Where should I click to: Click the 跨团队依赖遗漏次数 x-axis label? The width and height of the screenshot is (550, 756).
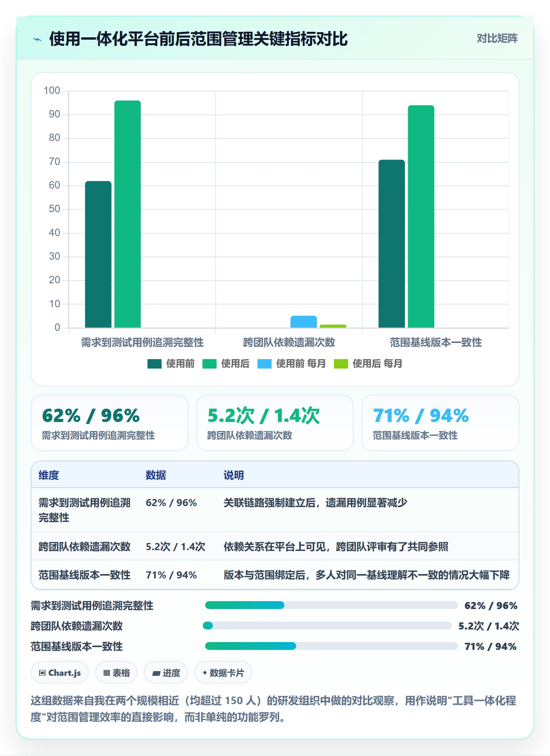coord(289,342)
